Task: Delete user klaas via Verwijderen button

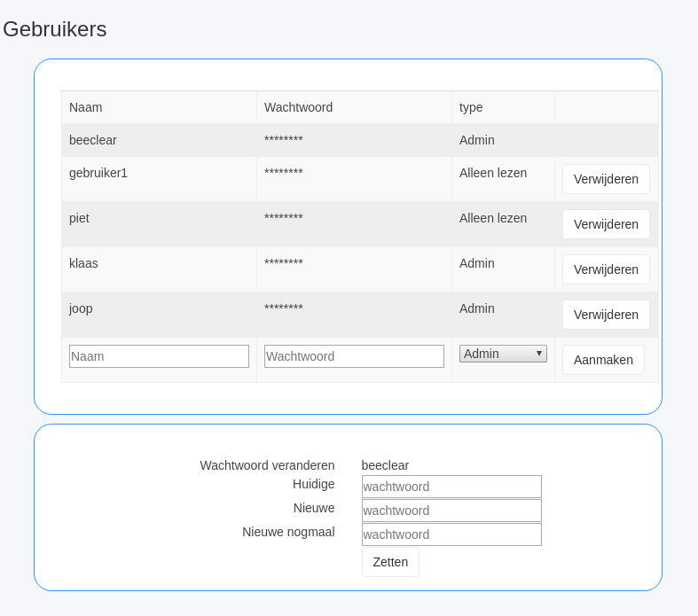Action: (x=606, y=269)
